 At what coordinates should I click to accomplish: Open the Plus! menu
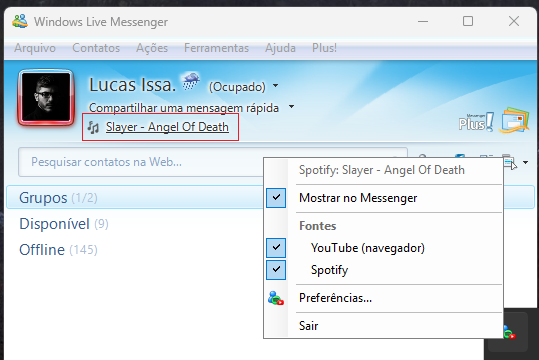tap(324, 48)
